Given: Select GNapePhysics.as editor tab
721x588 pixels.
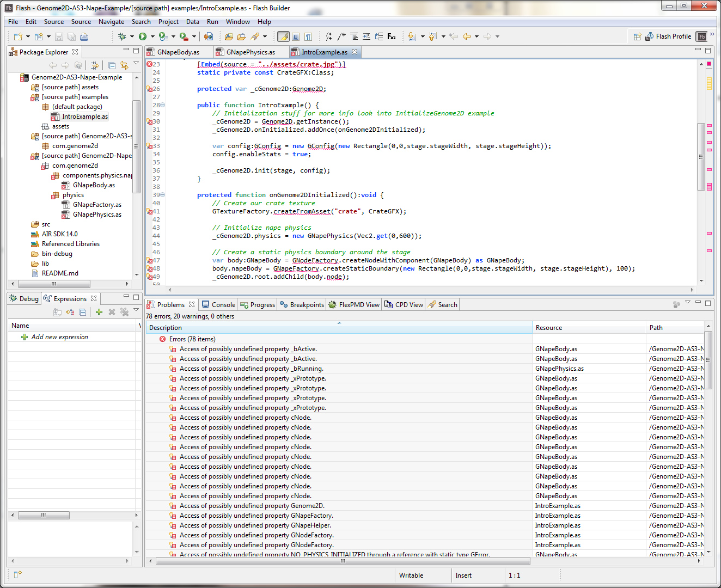Looking at the screenshot, I should [250, 52].
